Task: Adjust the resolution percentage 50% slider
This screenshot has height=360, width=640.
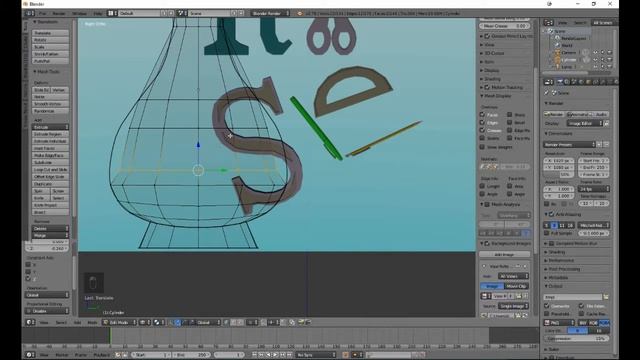Action: pyautogui.click(x=559, y=174)
